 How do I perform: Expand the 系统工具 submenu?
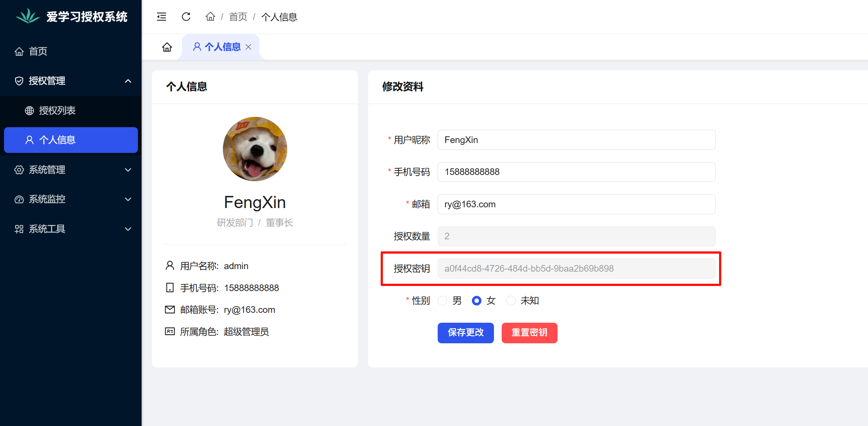coord(128,229)
